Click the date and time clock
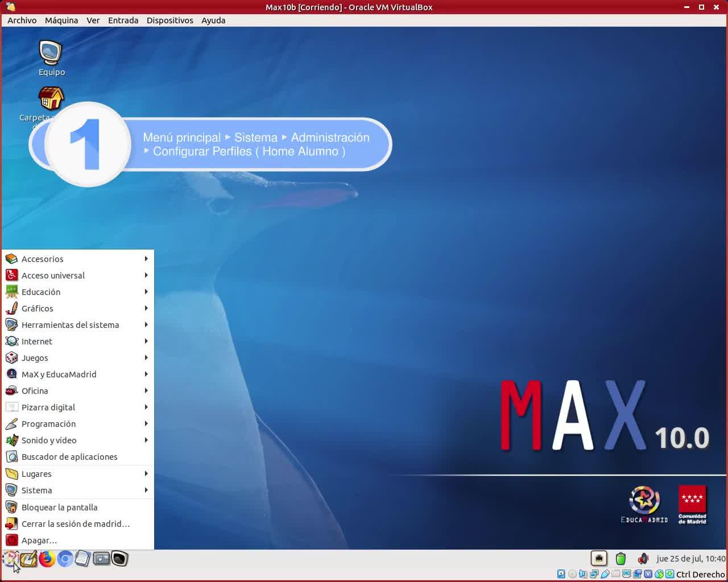 (690, 559)
